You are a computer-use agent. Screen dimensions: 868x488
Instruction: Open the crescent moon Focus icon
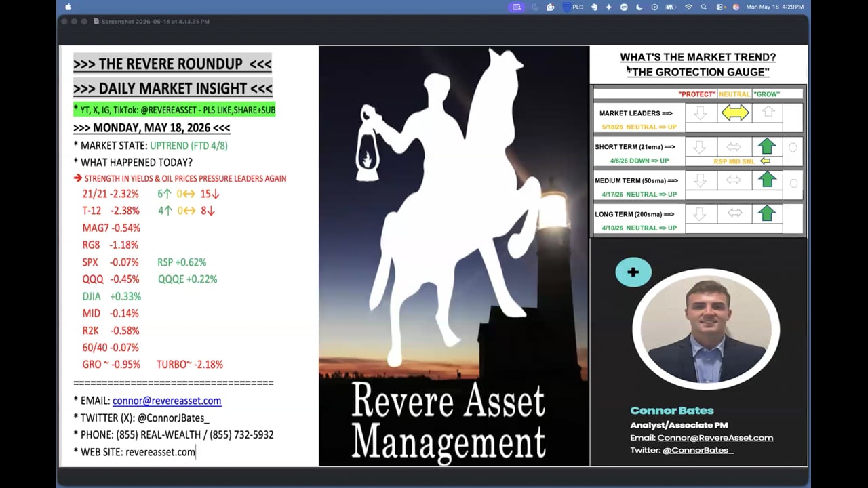point(639,7)
